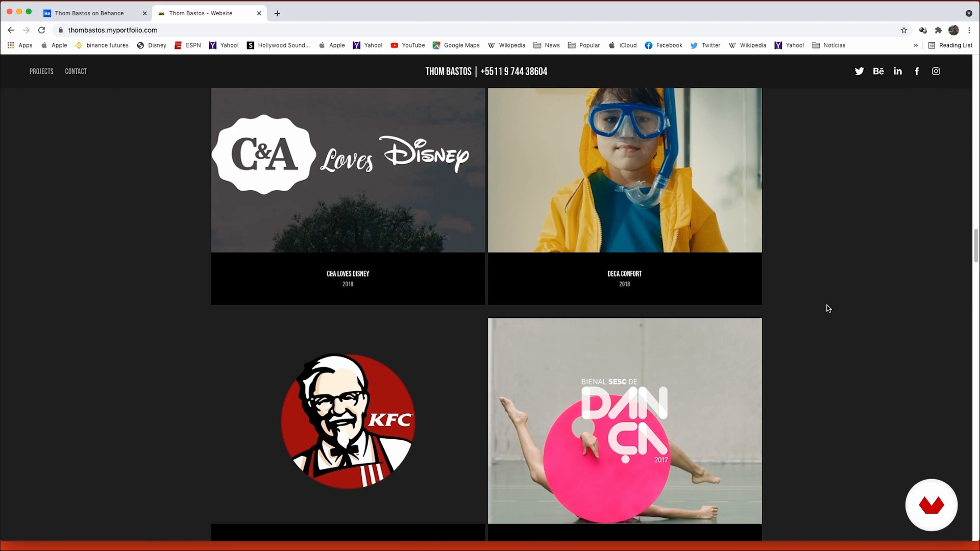Screen dimensions: 980x551
Task: Open the Twitter bookmark
Action: click(705, 45)
